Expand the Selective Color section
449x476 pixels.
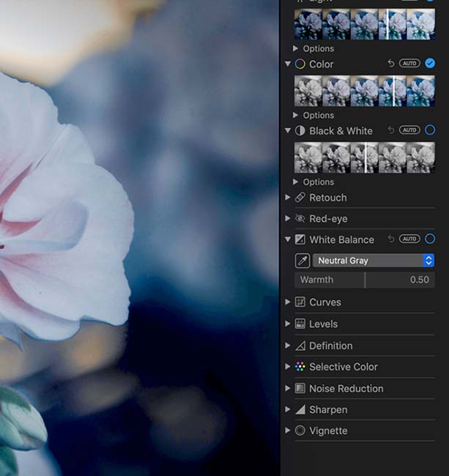click(288, 366)
